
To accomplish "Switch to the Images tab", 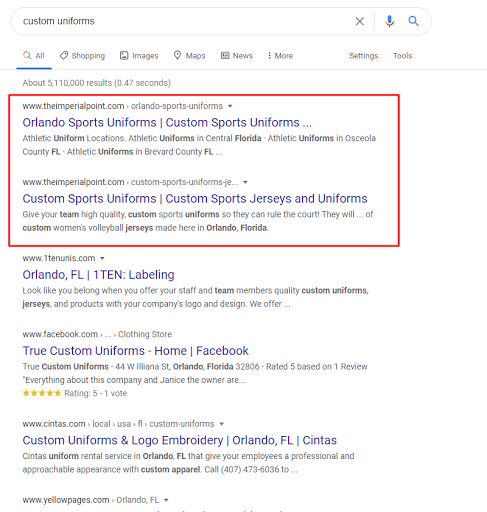I will click(x=139, y=56).
